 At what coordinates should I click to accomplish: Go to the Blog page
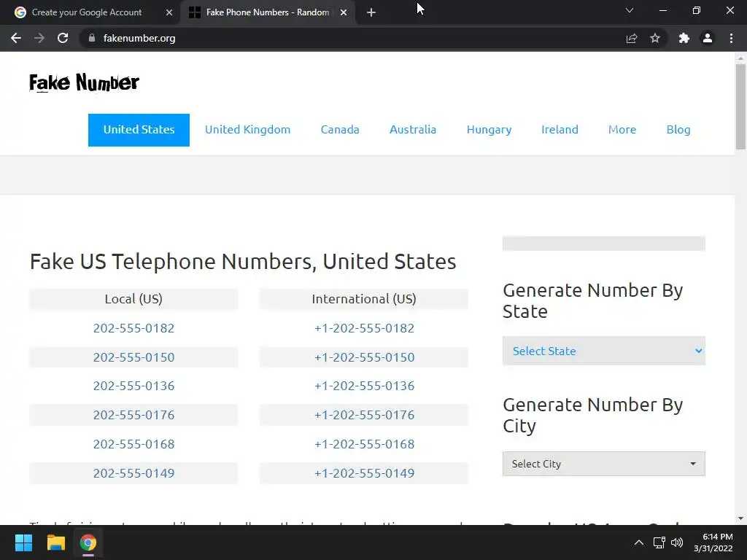coord(678,130)
